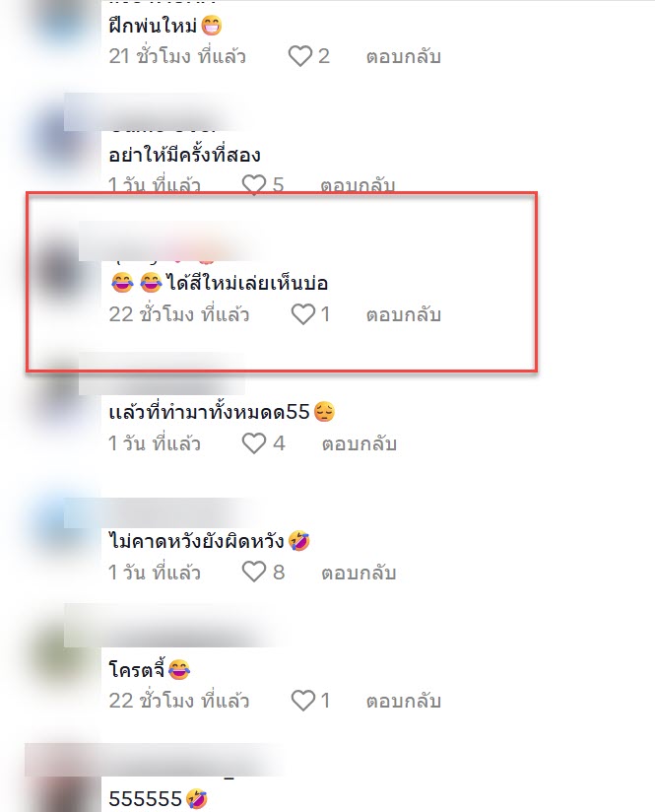Reply to the comment "ไม่คาดหวังยังผิดหวัง"

pyautogui.click(x=359, y=573)
